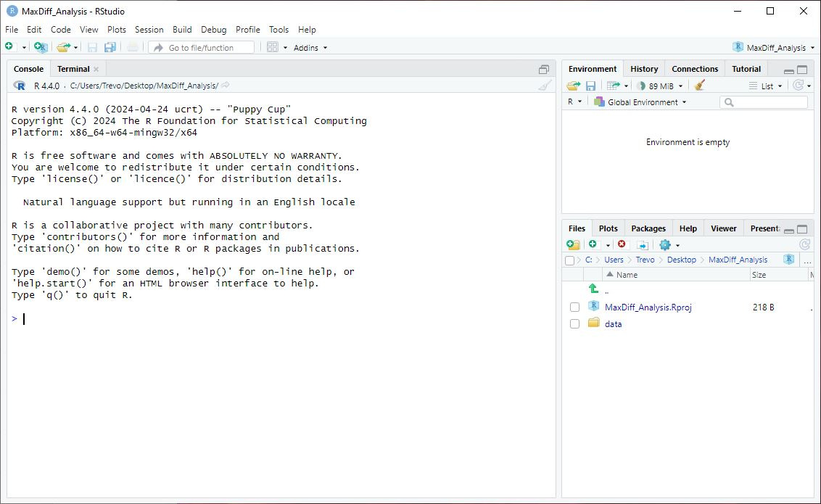Click the Create a Project icon
The width and height of the screenshot is (821, 504).
(41, 47)
